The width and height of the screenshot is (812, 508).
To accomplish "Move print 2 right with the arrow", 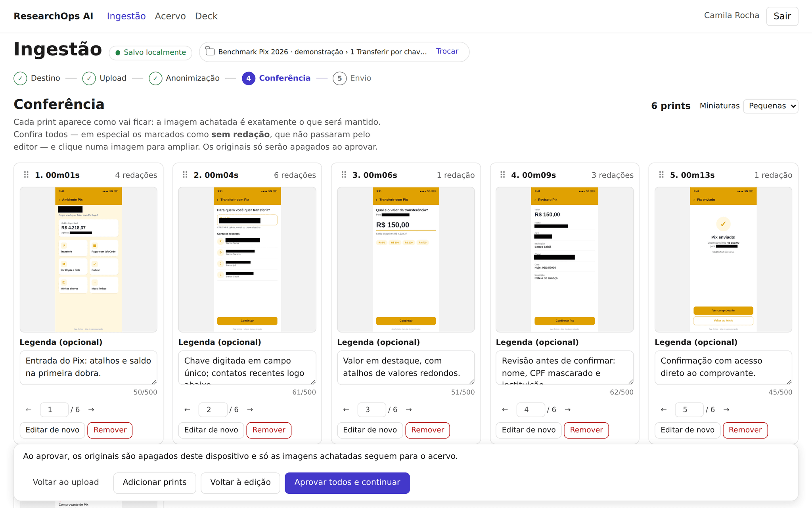I will point(250,410).
